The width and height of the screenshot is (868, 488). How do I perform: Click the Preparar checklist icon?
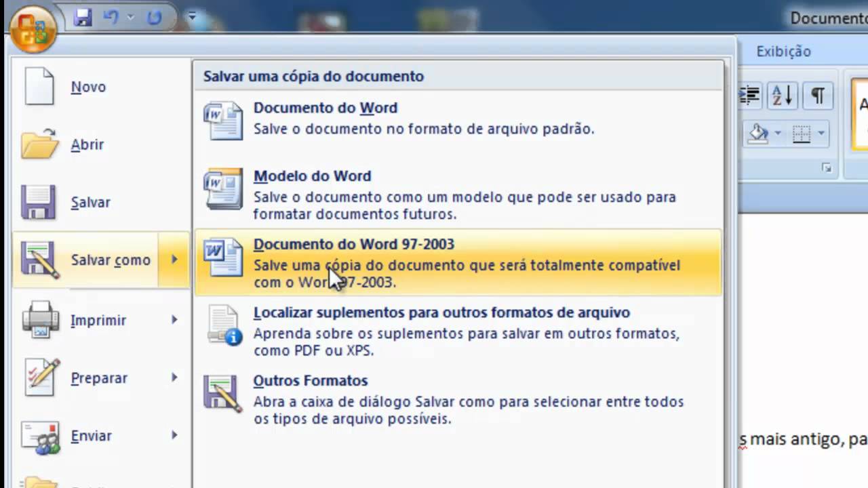tap(40, 378)
